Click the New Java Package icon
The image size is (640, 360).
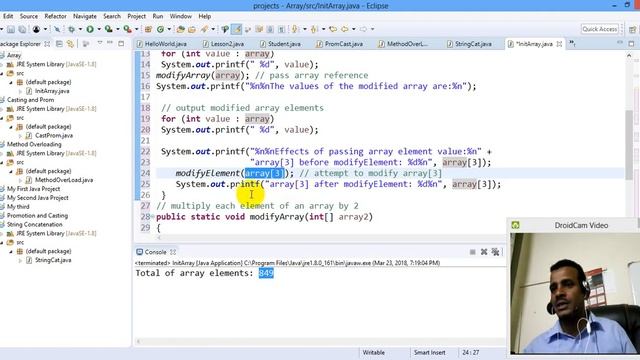[x=148, y=29]
